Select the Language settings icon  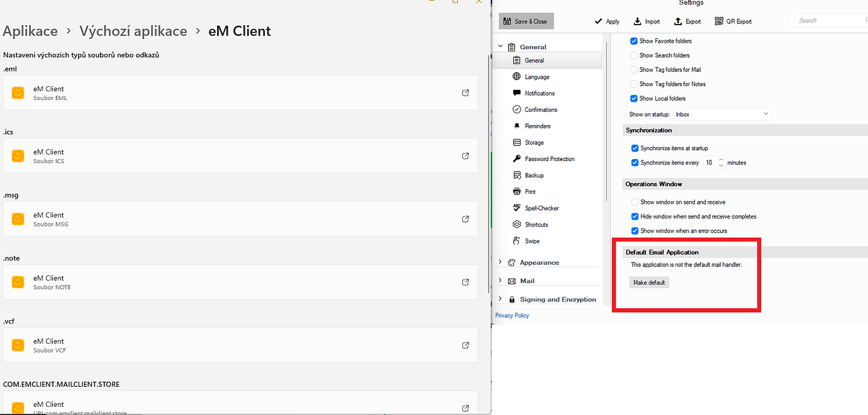click(x=516, y=77)
